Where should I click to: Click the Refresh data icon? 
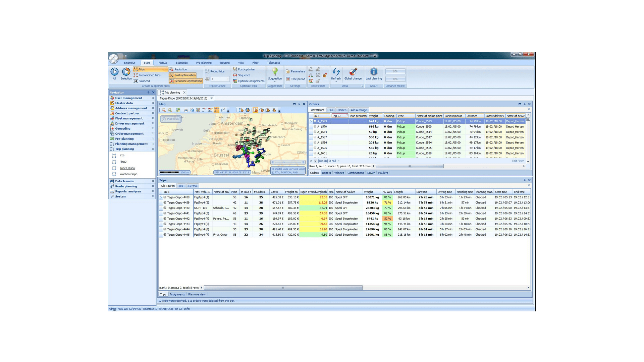336,72
